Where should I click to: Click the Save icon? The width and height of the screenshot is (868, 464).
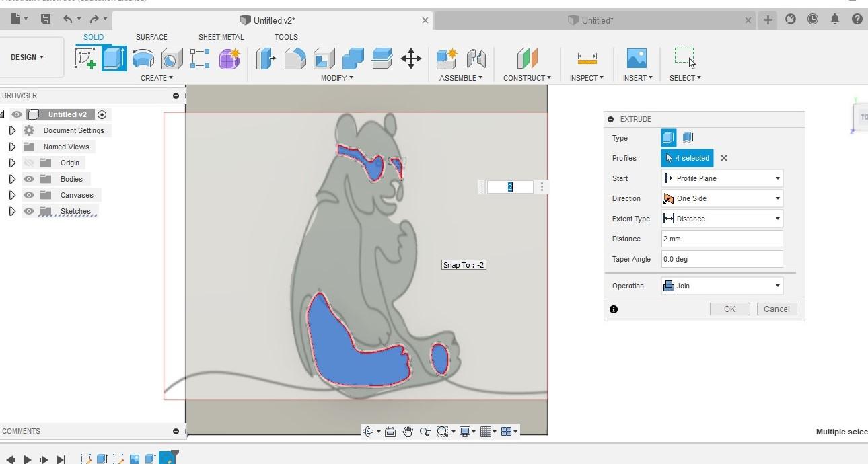(x=45, y=20)
